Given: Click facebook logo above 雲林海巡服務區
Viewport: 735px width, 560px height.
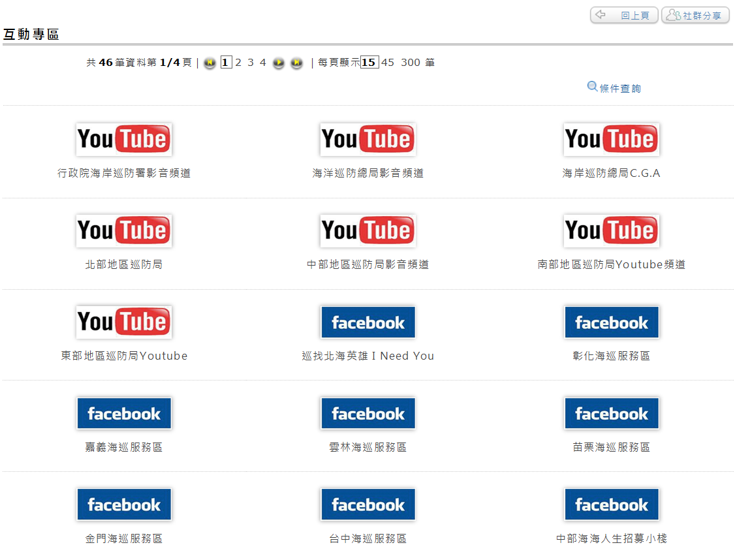Looking at the screenshot, I should [368, 413].
